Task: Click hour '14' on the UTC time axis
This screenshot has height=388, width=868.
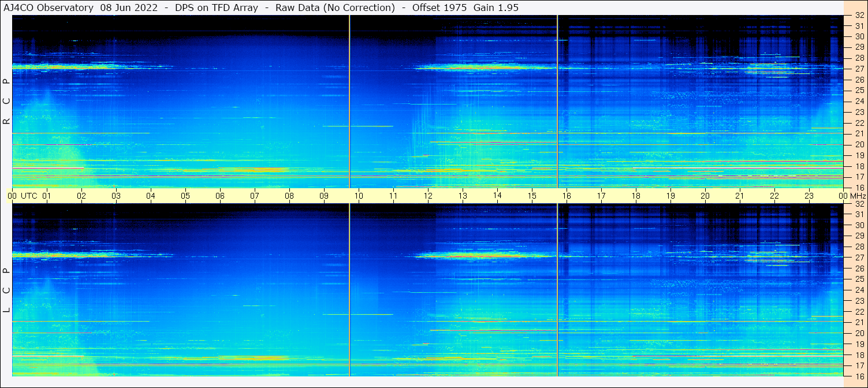Action: pyautogui.click(x=497, y=196)
